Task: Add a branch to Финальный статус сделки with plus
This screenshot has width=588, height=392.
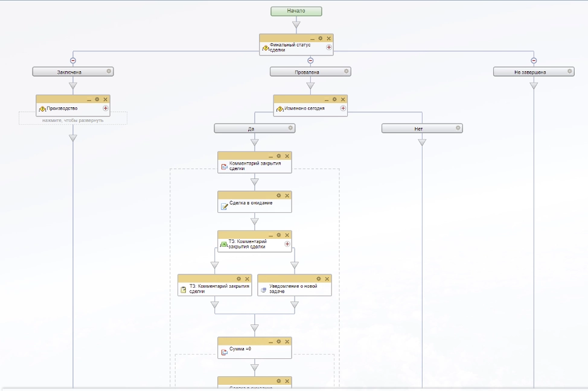Action: tap(329, 47)
